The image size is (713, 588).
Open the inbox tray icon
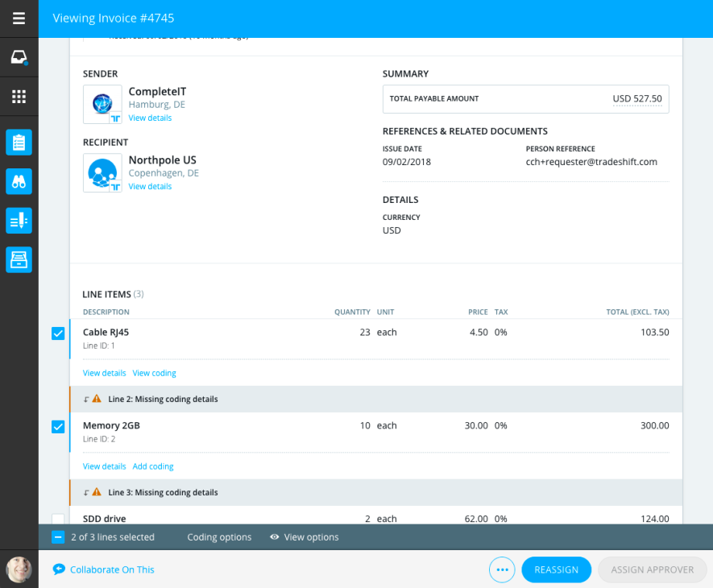pos(19,57)
